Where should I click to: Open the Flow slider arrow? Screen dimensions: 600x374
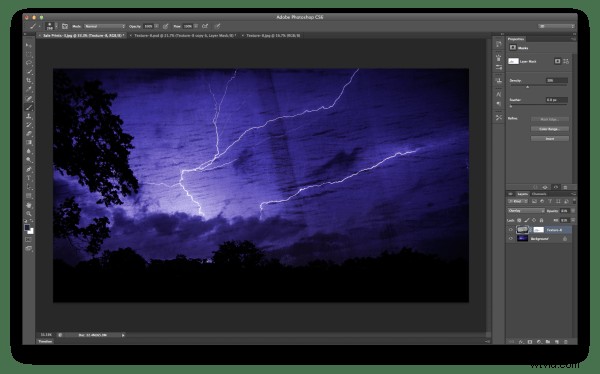pyautogui.click(x=196, y=26)
